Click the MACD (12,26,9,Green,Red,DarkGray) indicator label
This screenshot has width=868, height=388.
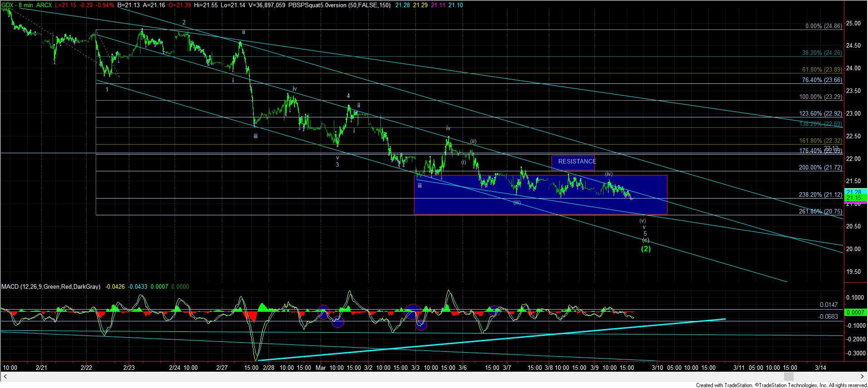(x=50, y=286)
